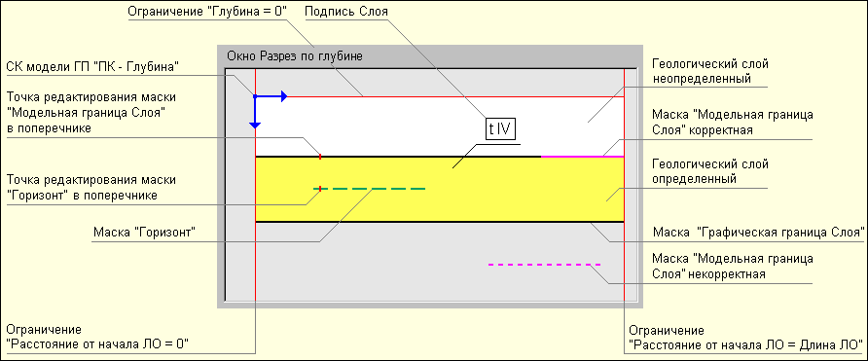Click the "t IV" layer label box
Image resolution: width=868 pixels, height=361 pixels.
pyautogui.click(x=500, y=129)
